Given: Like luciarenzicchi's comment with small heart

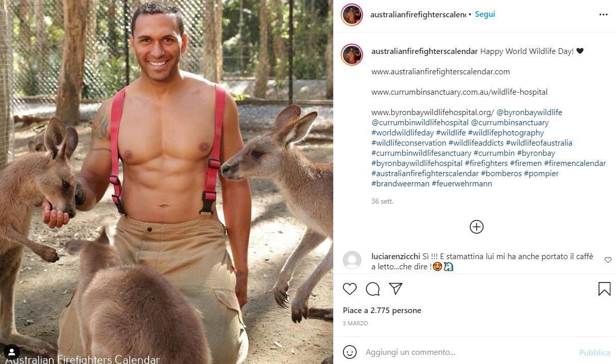Looking at the screenshot, I should point(608,260).
